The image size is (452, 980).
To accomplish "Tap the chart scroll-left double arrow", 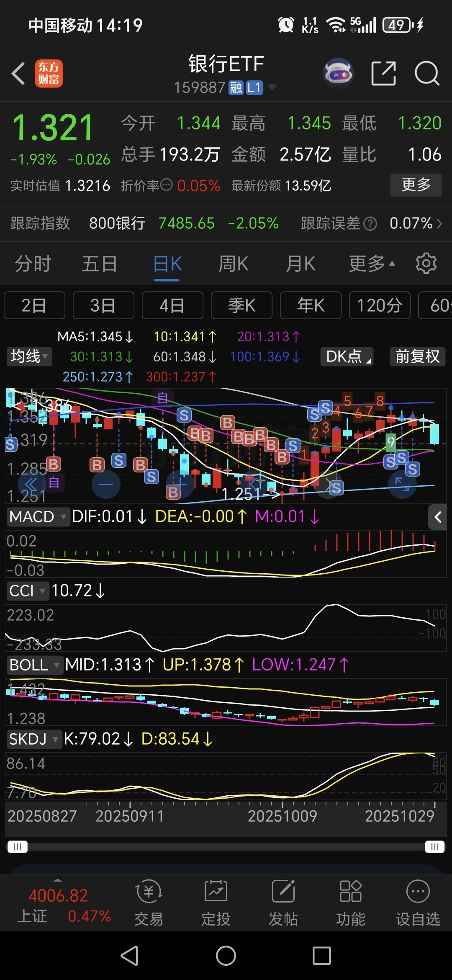I will tap(31, 485).
